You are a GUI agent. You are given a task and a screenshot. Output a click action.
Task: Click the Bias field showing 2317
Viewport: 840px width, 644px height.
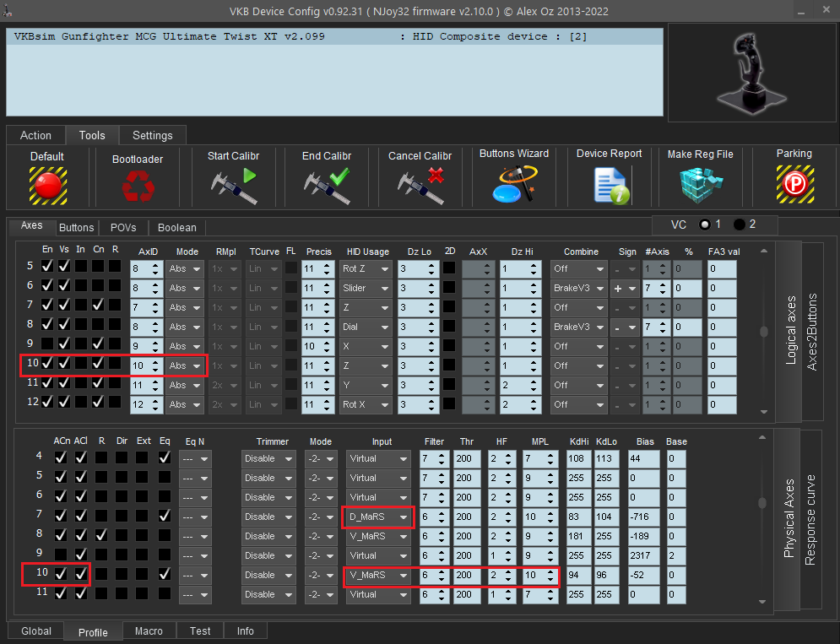(x=642, y=555)
